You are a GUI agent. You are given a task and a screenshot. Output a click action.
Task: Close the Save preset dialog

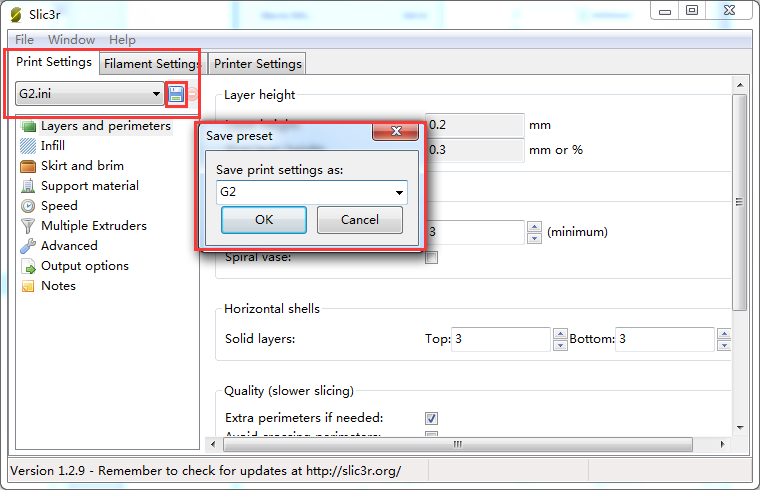click(396, 131)
